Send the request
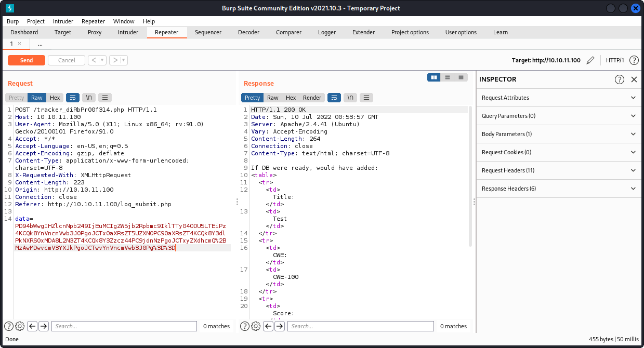644x348 pixels. tap(27, 60)
